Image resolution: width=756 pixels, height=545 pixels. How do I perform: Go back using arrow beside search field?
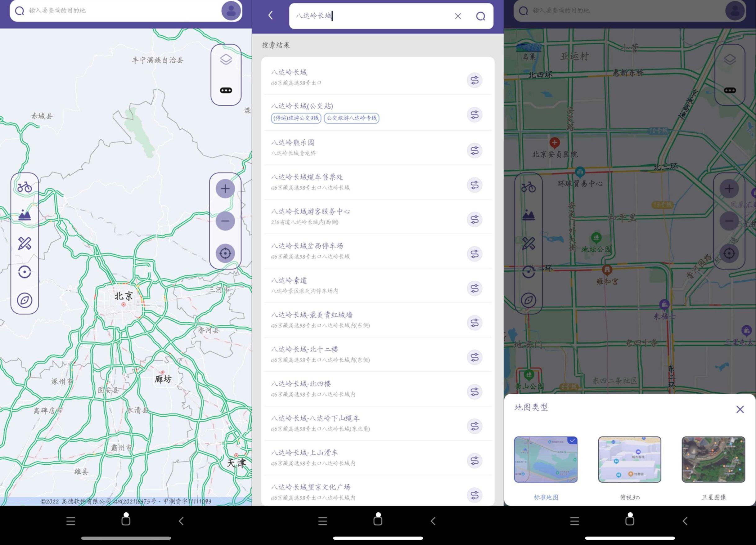pos(271,15)
